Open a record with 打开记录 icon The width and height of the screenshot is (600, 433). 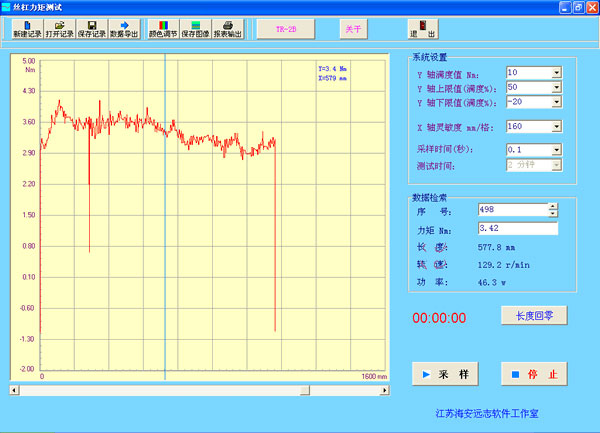click(59, 28)
